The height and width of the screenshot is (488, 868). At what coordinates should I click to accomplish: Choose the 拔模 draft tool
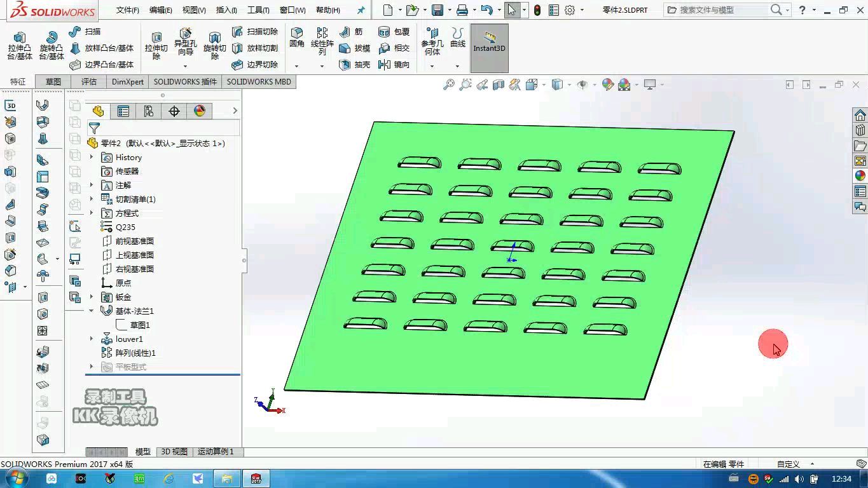[x=354, y=48]
